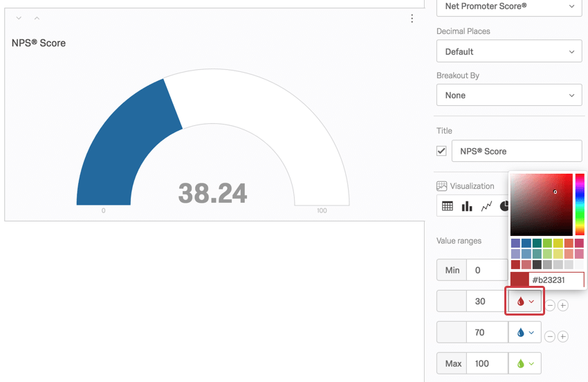The image size is (588, 382).
Task: Toggle the Title checkbox
Action: coord(441,151)
